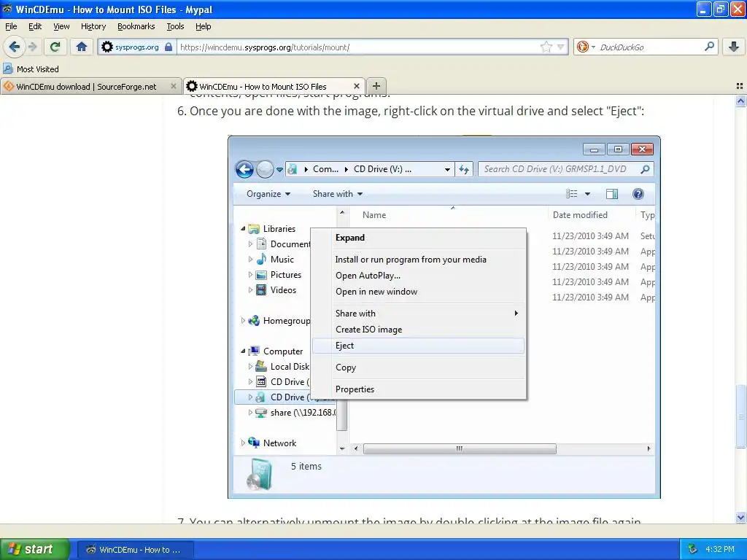747x560 pixels.
Task: Go back to the previous page
Action: [x=14, y=47]
